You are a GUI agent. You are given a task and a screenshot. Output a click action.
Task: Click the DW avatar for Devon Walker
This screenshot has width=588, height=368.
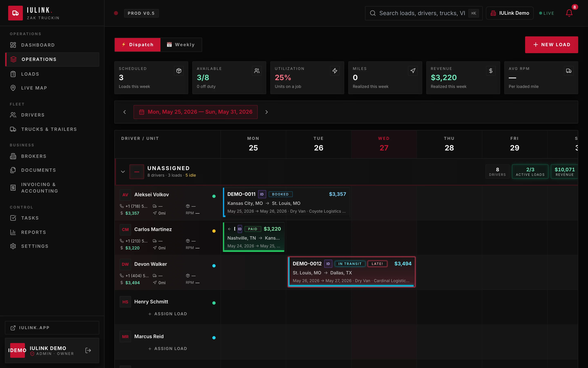click(x=125, y=264)
